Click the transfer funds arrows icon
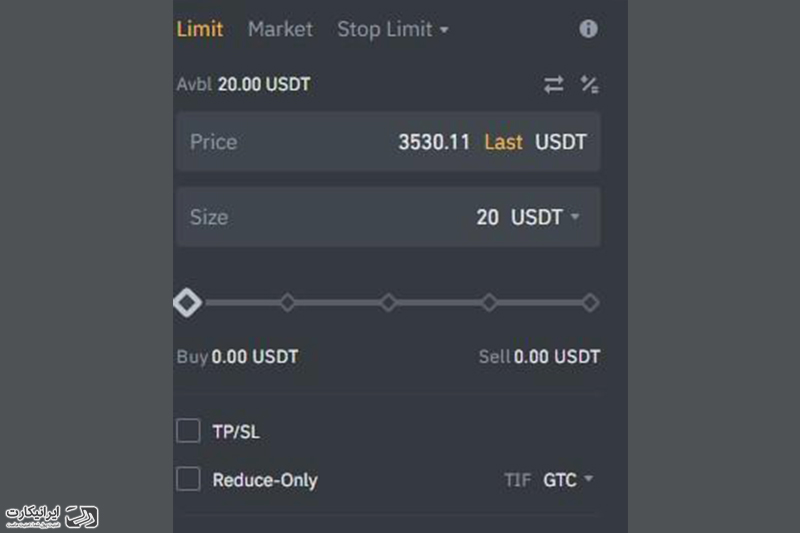 point(553,84)
